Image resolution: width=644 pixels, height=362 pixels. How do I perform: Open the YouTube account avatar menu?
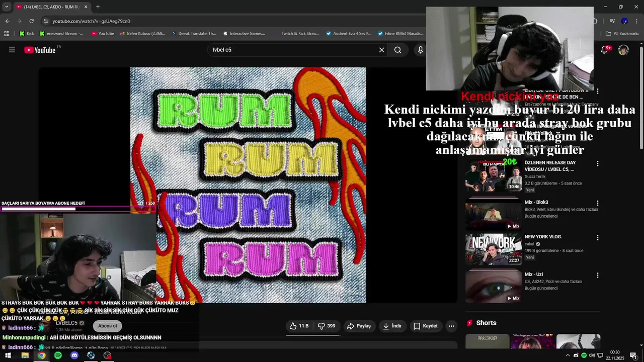pos(623,50)
